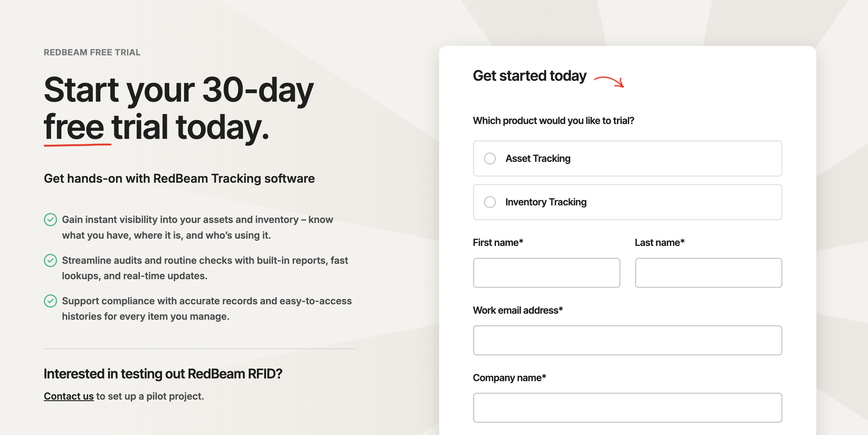Click inside the First name input field
Screen dimensions: 868x435
pyautogui.click(x=546, y=273)
